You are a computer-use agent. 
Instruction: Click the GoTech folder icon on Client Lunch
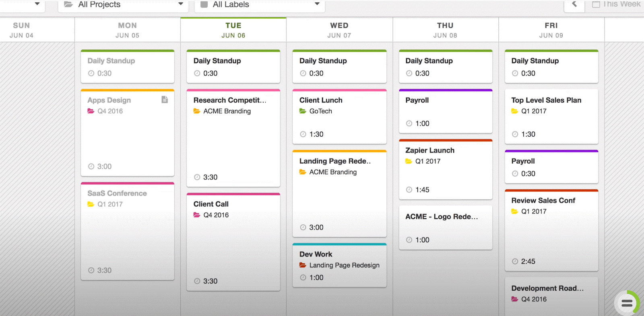point(303,111)
